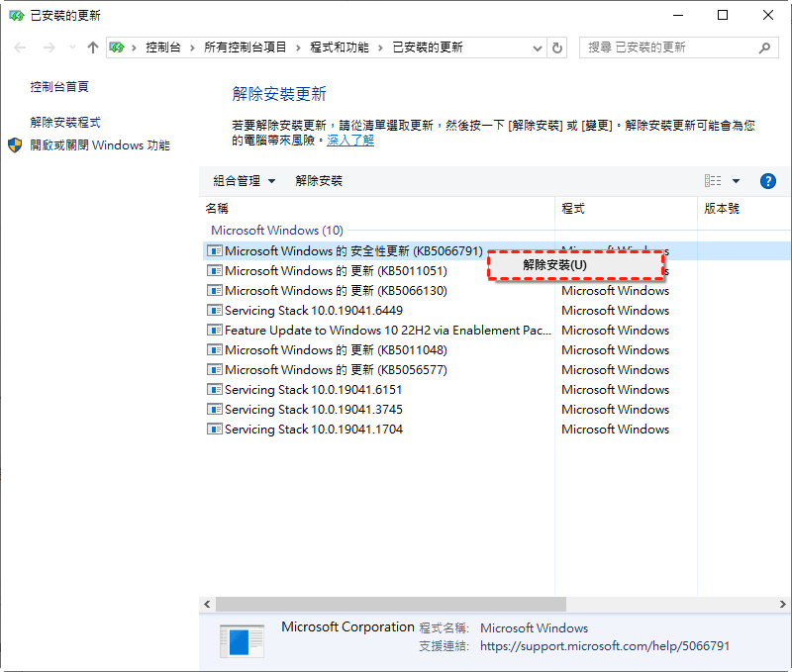Refresh the installed updates list

click(x=557, y=48)
